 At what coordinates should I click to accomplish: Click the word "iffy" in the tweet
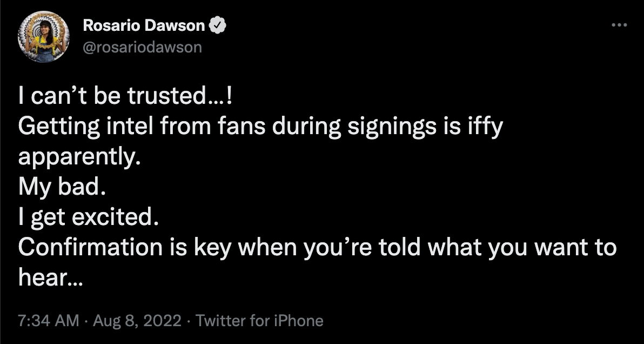[485, 127]
